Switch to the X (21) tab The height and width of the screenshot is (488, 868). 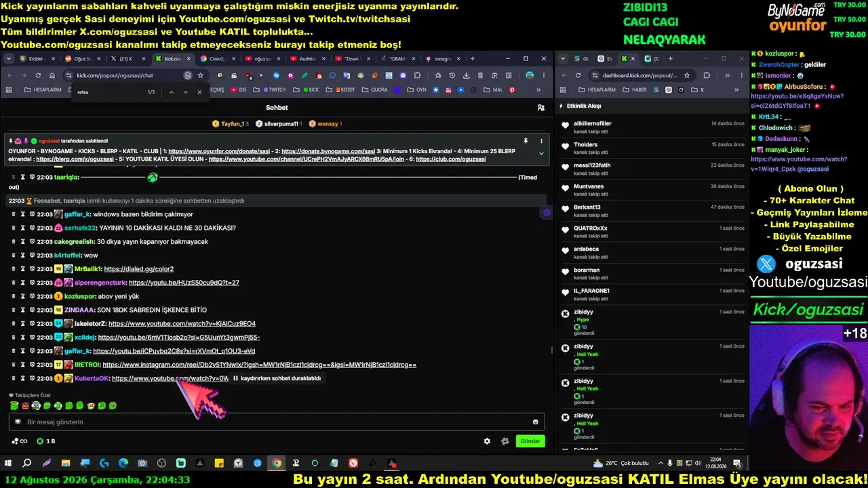(129, 59)
